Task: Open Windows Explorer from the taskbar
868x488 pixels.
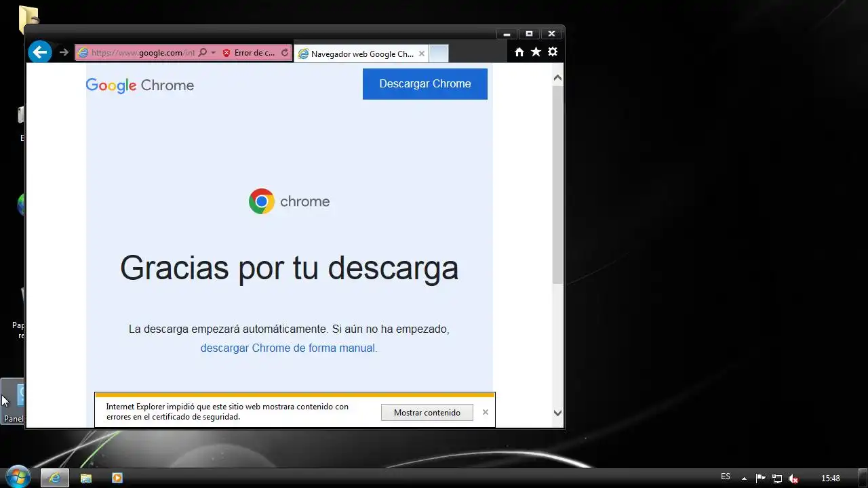Action: [86, 478]
